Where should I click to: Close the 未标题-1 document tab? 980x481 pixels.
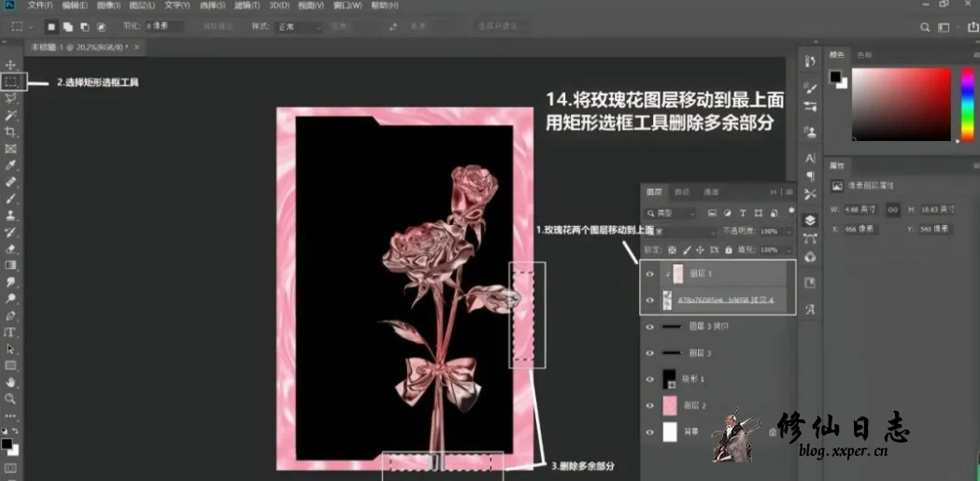[x=137, y=47]
